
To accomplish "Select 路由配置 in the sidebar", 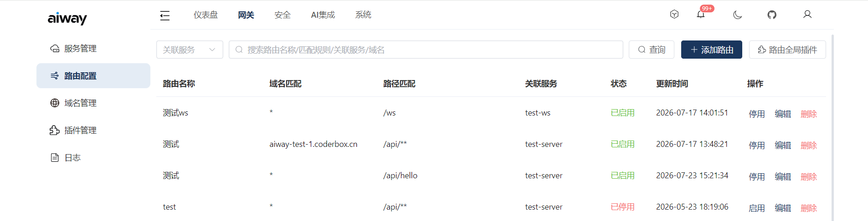I will point(93,75).
